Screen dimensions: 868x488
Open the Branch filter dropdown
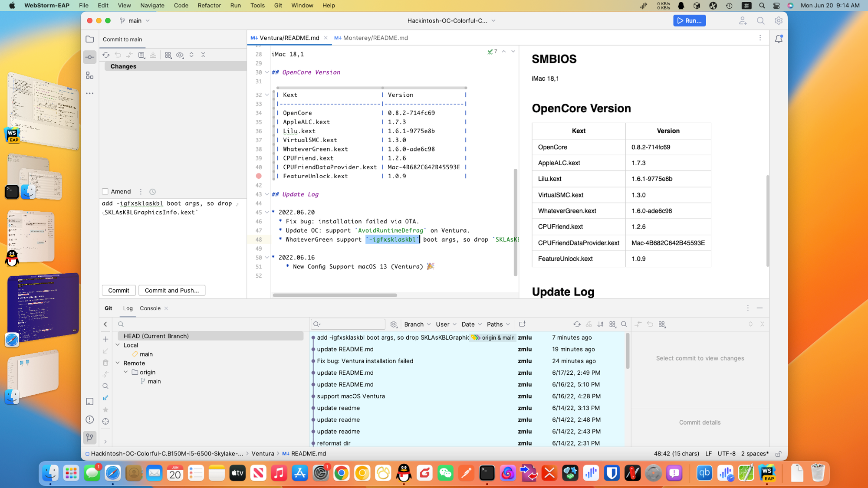click(x=418, y=324)
